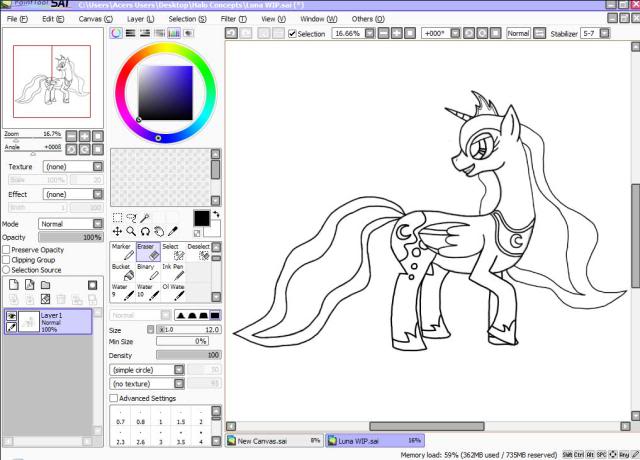Enable Clipping Group checkbox
Image resolution: width=640 pixels, height=460 pixels.
pos(6,260)
